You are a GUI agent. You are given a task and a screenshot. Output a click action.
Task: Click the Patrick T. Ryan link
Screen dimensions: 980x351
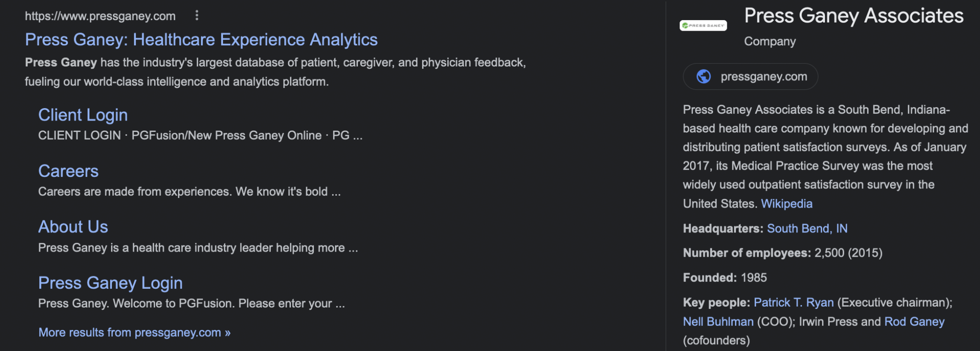point(793,303)
